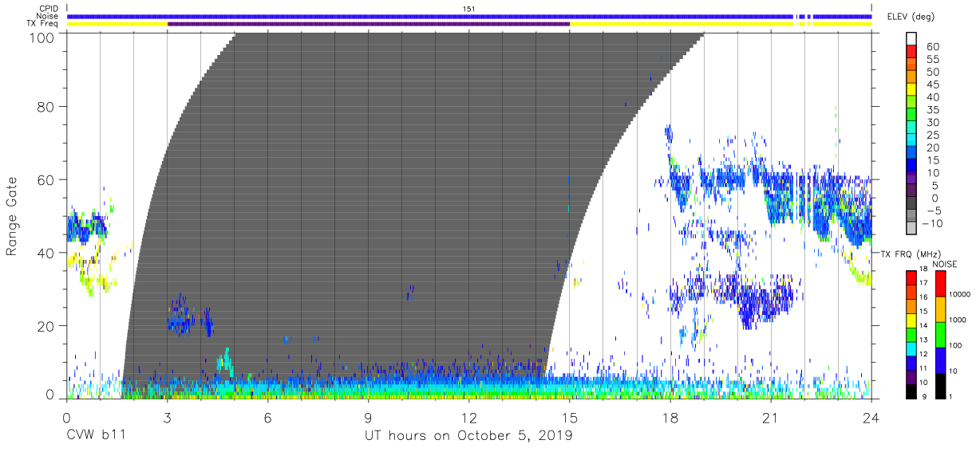This screenshot has height=452, width=980.
Task: Click the Range Gate y-axis title
Action: 12,217
